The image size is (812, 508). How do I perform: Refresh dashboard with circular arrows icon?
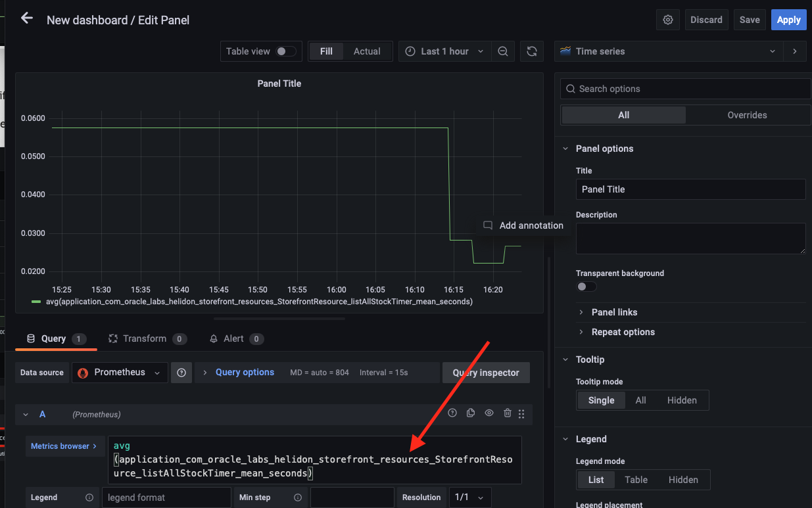pyautogui.click(x=532, y=51)
